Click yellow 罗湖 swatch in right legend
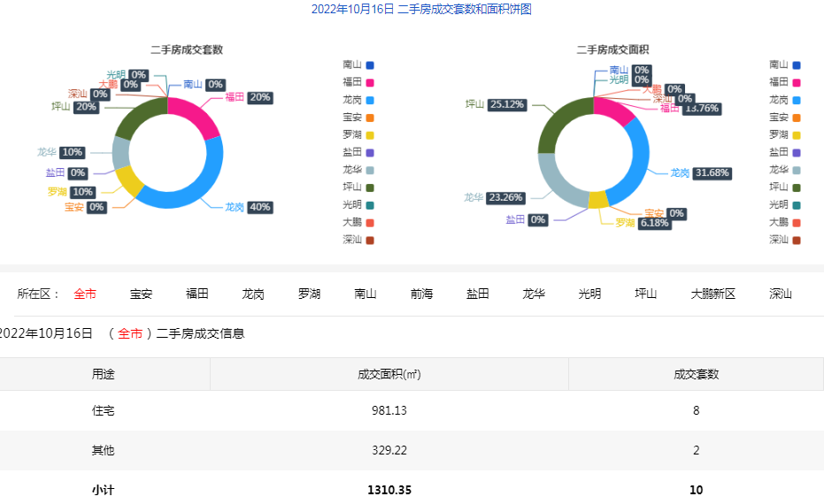The height and width of the screenshot is (504, 824). coord(797,135)
